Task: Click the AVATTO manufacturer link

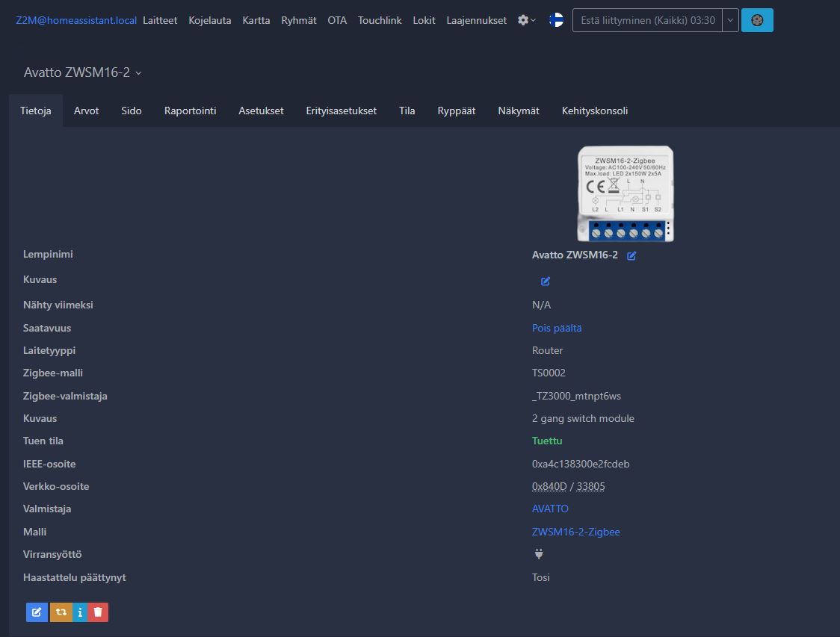Action: tap(550, 509)
